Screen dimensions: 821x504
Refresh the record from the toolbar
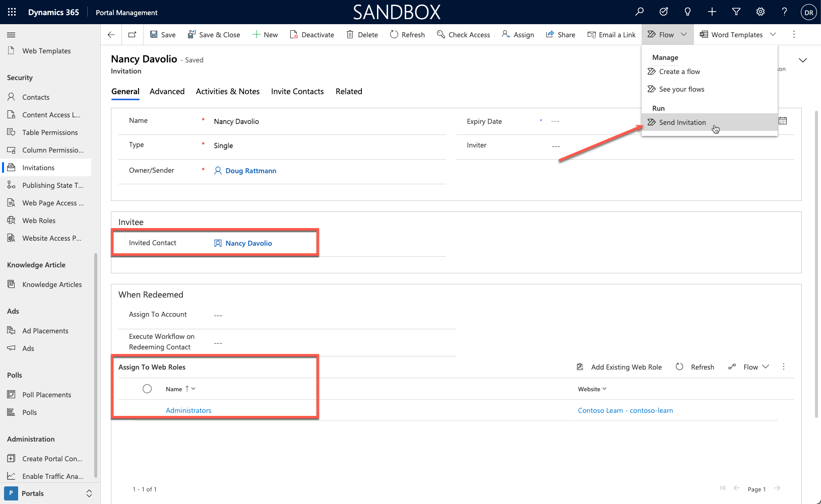click(407, 35)
